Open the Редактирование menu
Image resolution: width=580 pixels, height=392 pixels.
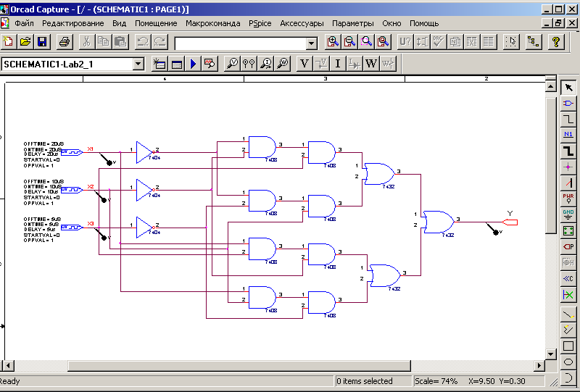click(x=73, y=23)
